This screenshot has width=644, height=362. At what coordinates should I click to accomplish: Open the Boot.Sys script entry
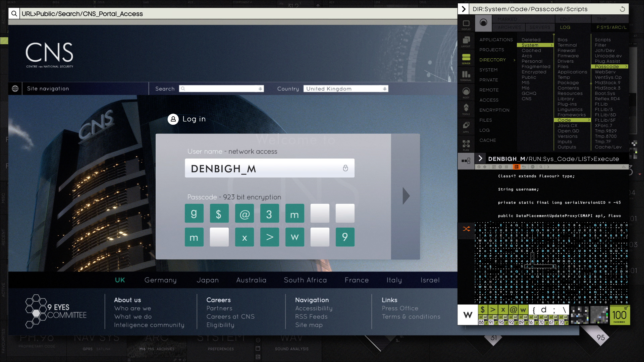pos(605,94)
